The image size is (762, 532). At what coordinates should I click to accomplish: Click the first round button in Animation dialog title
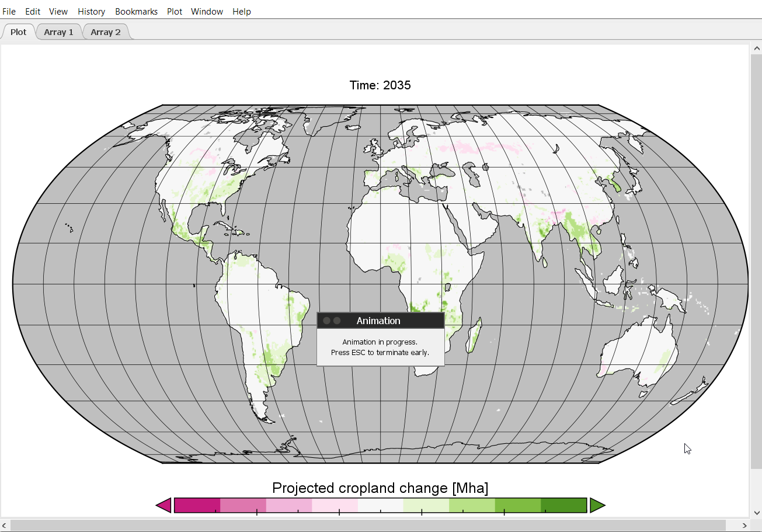coord(327,321)
